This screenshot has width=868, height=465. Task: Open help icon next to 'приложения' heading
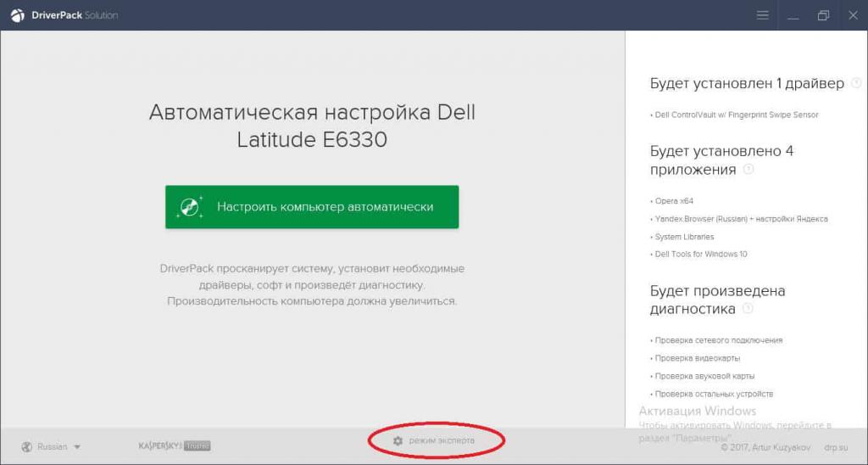click(748, 169)
